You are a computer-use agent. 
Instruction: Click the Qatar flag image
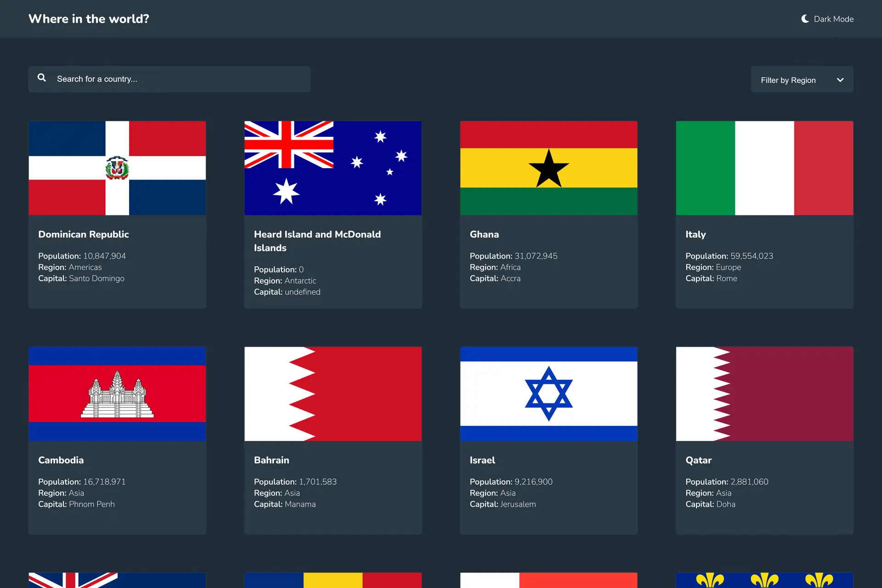[x=764, y=394]
